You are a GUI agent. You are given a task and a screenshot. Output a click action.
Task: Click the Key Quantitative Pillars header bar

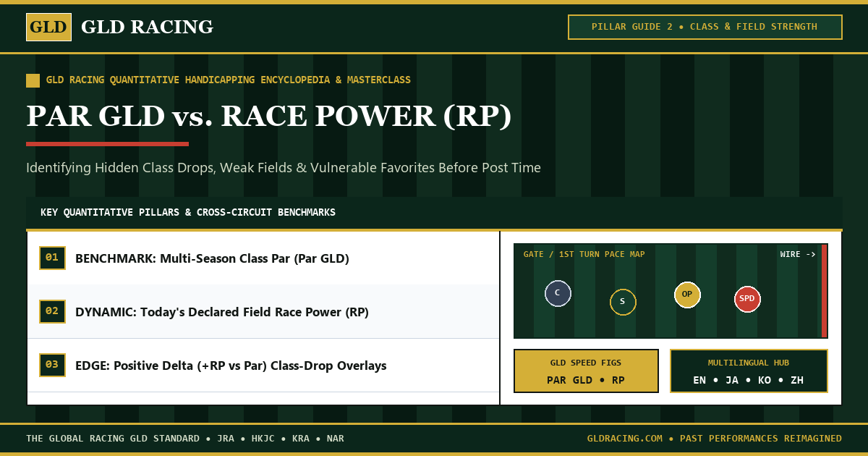(x=434, y=213)
